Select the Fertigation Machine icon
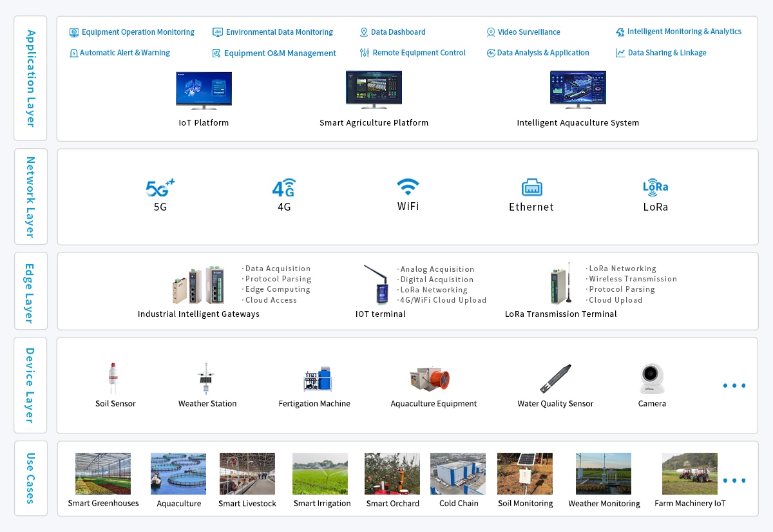Image resolution: width=773 pixels, height=532 pixels. click(x=317, y=379)
